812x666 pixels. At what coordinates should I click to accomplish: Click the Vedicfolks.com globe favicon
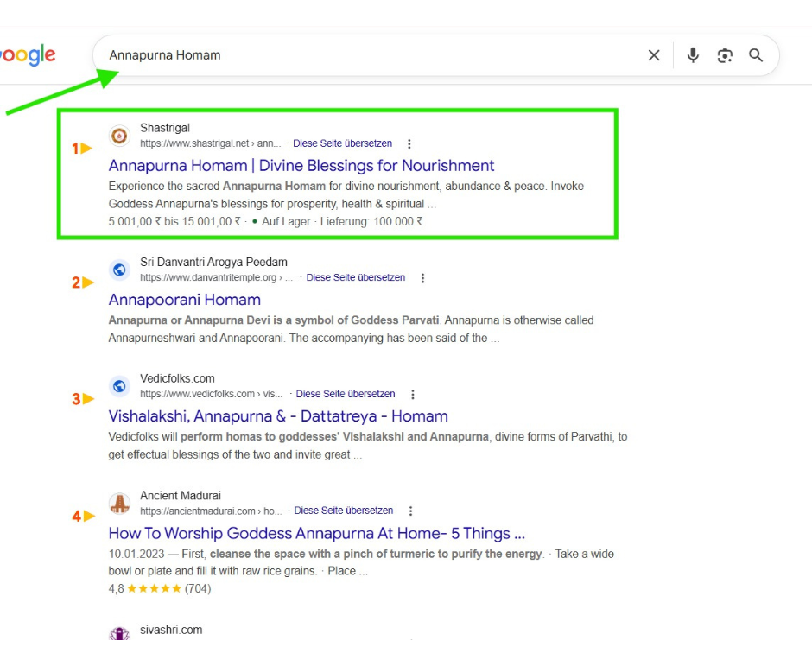pyautogui.click(x=119, y=386)
